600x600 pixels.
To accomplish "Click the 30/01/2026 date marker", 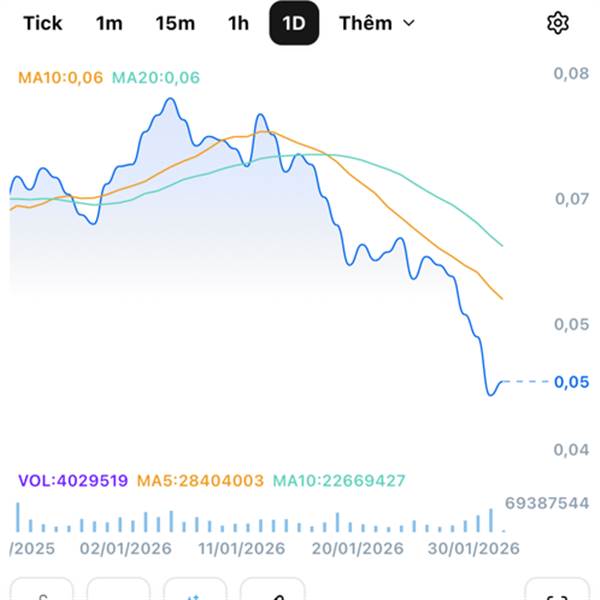I will [x=476, y=549].
